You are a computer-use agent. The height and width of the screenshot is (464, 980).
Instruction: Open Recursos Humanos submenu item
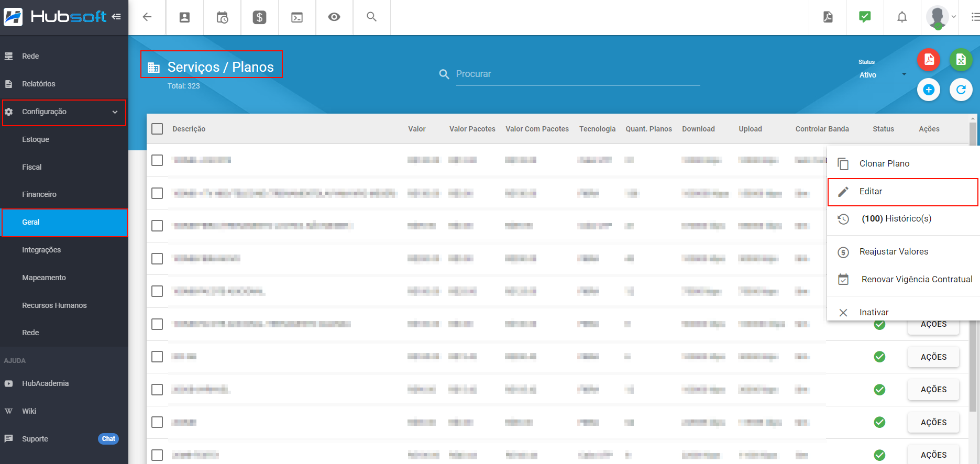tap(64, 305)
